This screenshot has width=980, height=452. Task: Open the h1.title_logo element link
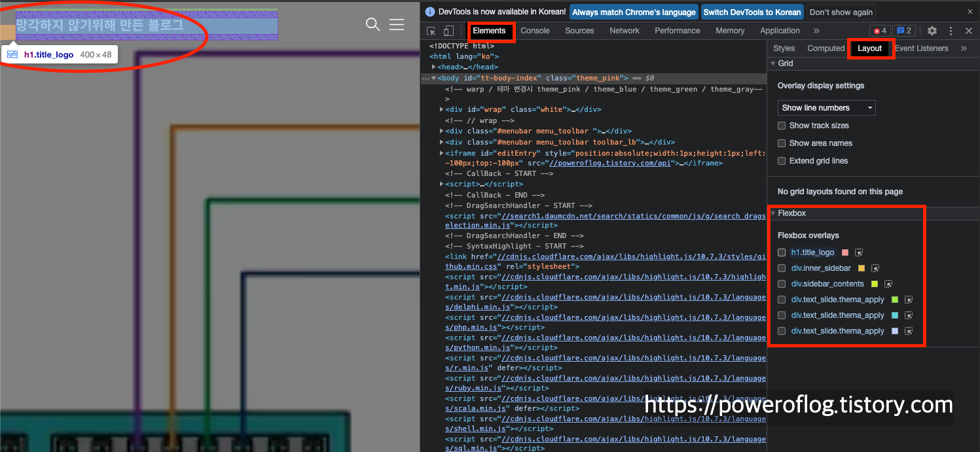click(812, 252)
